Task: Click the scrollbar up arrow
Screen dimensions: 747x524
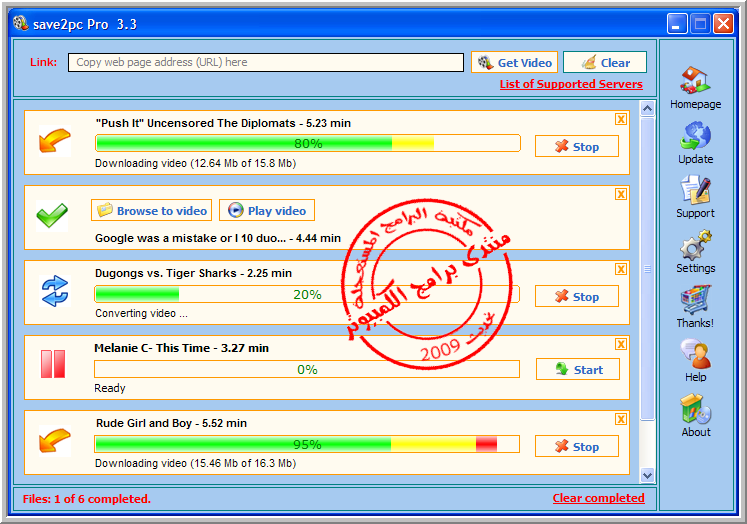Action: point(647,109)
